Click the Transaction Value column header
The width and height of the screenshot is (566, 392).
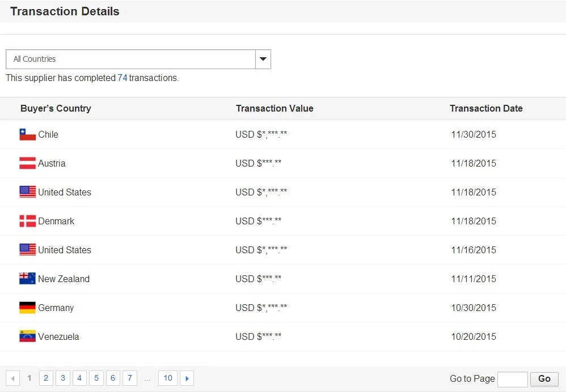[274, 109]
